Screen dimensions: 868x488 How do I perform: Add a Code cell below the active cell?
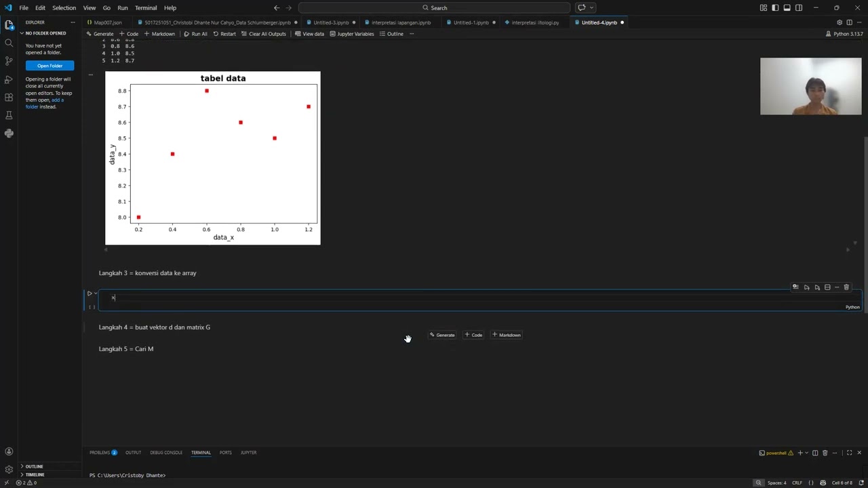pyautogui.click(x=473, y=335)
